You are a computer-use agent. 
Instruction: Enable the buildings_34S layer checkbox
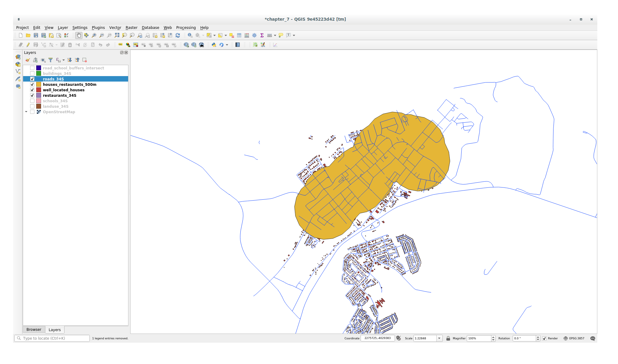click(32, 73)
